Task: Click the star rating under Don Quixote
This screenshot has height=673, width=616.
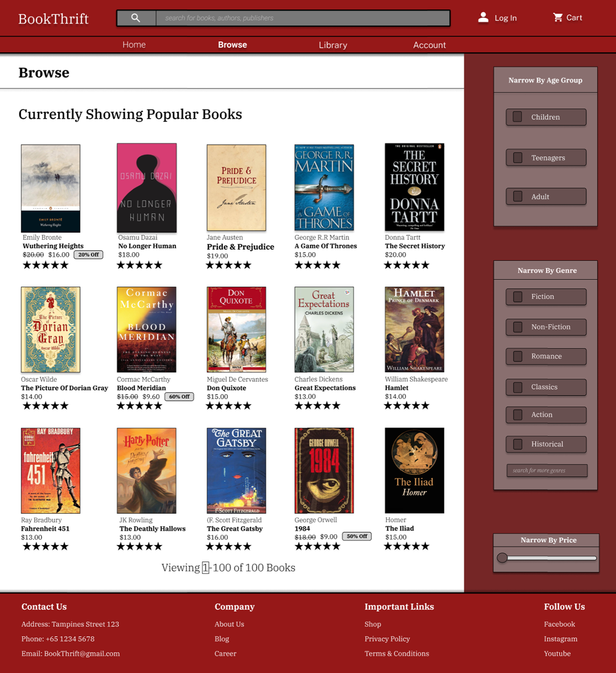Action: click(x=228, y=406)
